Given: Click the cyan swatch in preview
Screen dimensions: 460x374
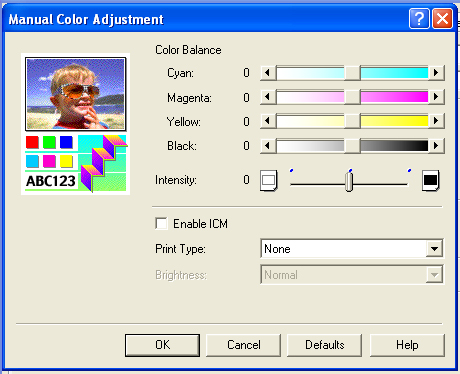Looking at the screenshot, I should pos(32,161).
